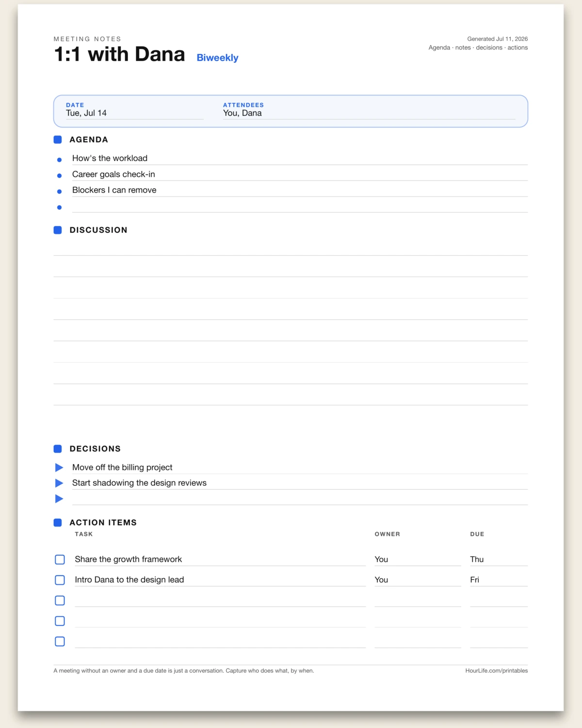Click the Attendees field 'You, Dana'
This screenshot has width=582, height=728.
click(369, 113)
